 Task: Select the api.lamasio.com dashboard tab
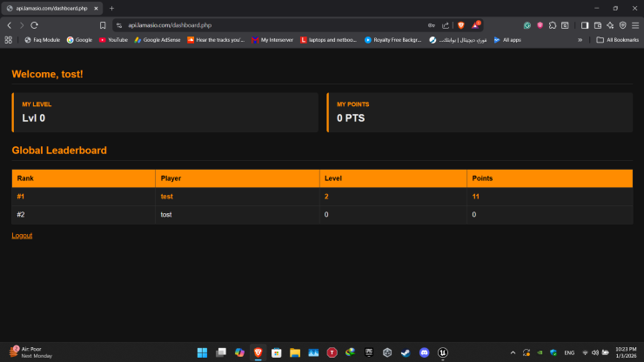point(52,8)
